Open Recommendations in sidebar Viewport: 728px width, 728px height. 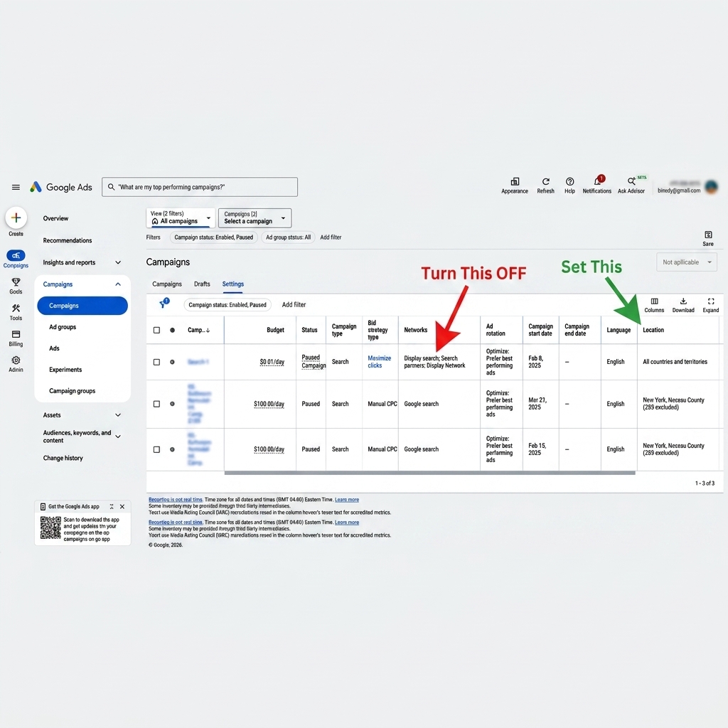click(68, 240)
